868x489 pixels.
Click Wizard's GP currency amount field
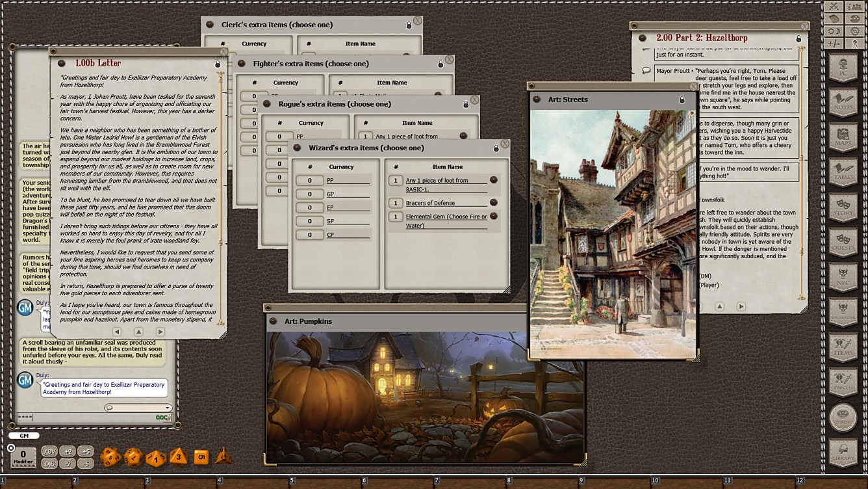pos(309,194)
